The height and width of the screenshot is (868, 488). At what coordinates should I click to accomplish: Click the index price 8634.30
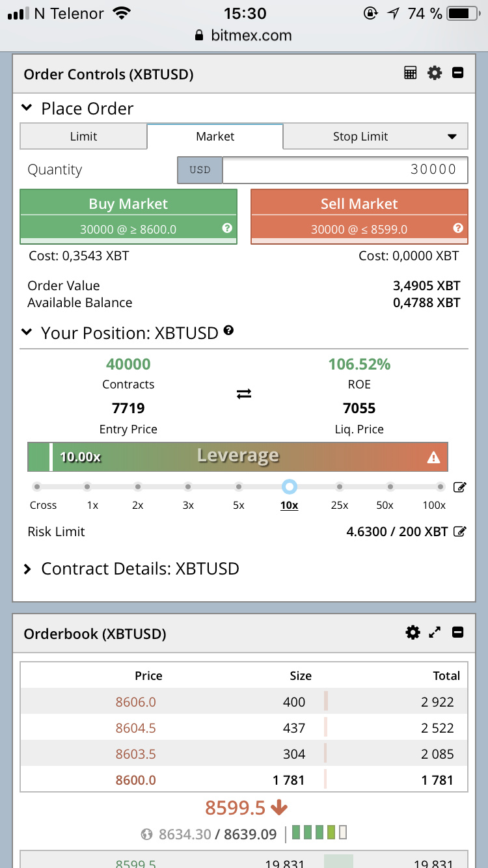click(x=185, y=834)
